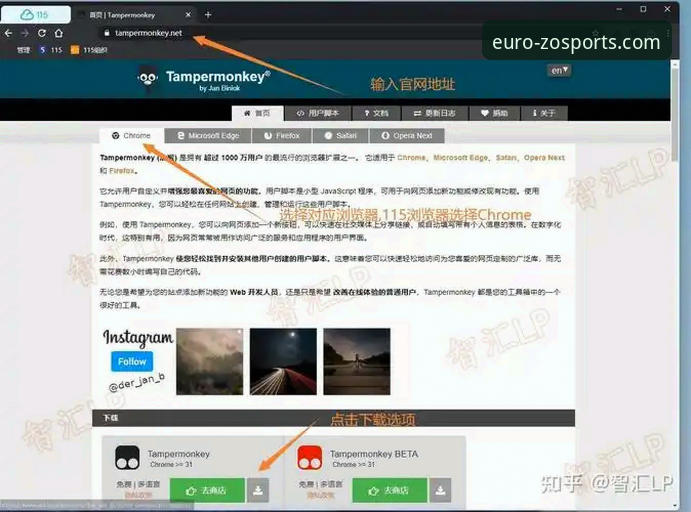Click the download icon for Tampermonkey stable

coord(258,490)
